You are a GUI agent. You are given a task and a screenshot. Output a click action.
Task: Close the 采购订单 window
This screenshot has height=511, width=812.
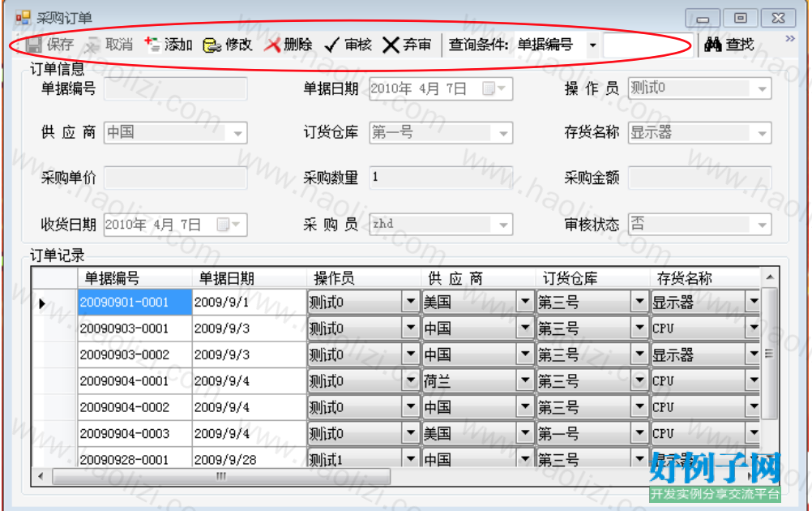tap(778, 19)
